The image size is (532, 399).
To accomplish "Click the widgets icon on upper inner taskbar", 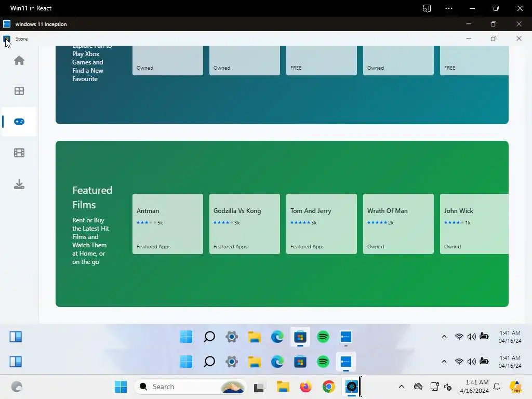I will click(16, 337).
